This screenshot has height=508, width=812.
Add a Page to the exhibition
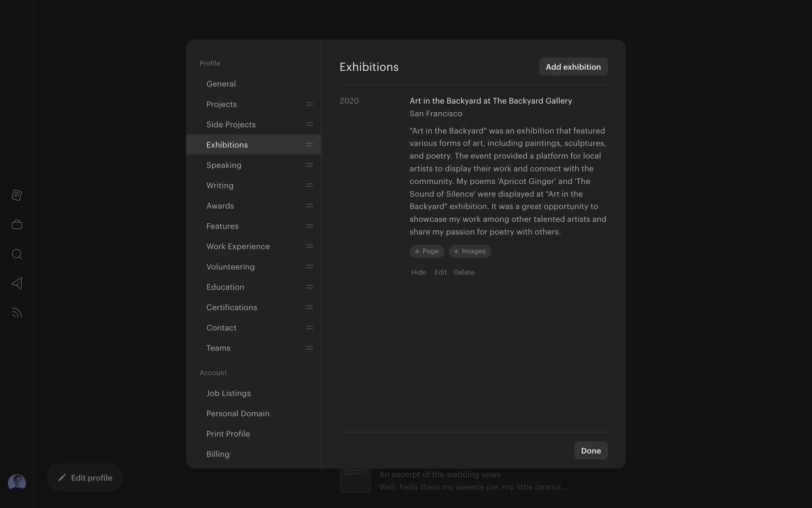(x=427, y=251)
